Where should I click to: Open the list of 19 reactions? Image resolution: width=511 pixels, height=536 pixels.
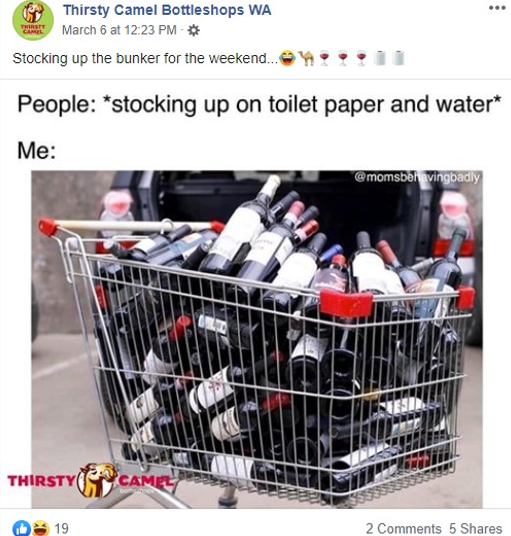(62, 528)
